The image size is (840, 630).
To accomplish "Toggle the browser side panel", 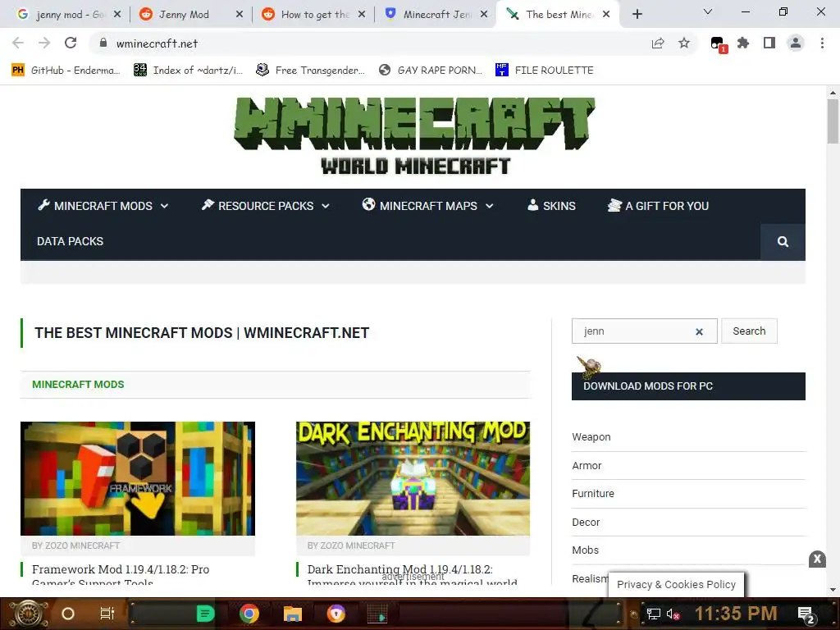I will [769, 43].
